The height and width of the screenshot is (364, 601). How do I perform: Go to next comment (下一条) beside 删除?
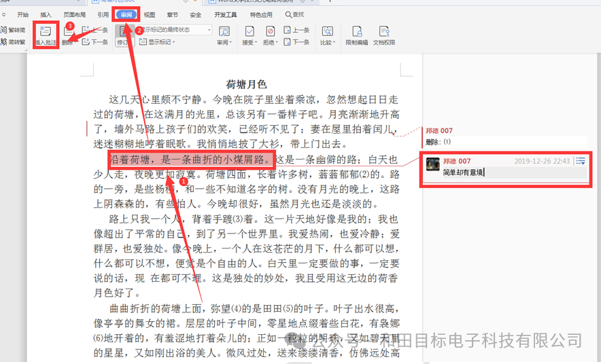(95, 41)
